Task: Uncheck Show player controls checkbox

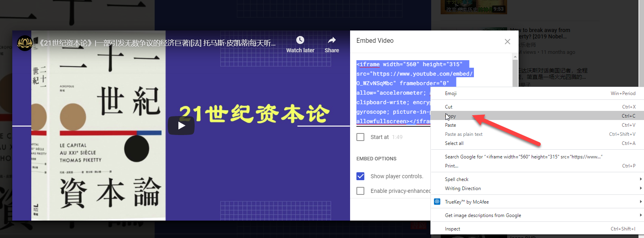Action: (360, 176)
